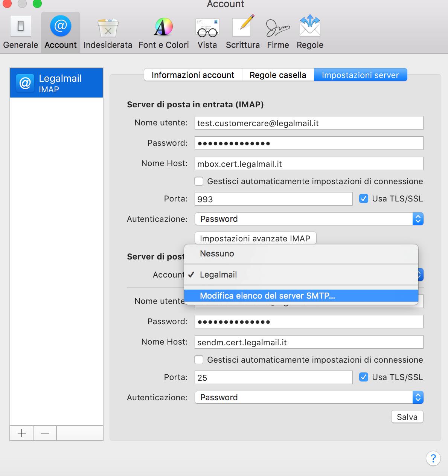Open Font e Colori preferences

pos(163,32)
